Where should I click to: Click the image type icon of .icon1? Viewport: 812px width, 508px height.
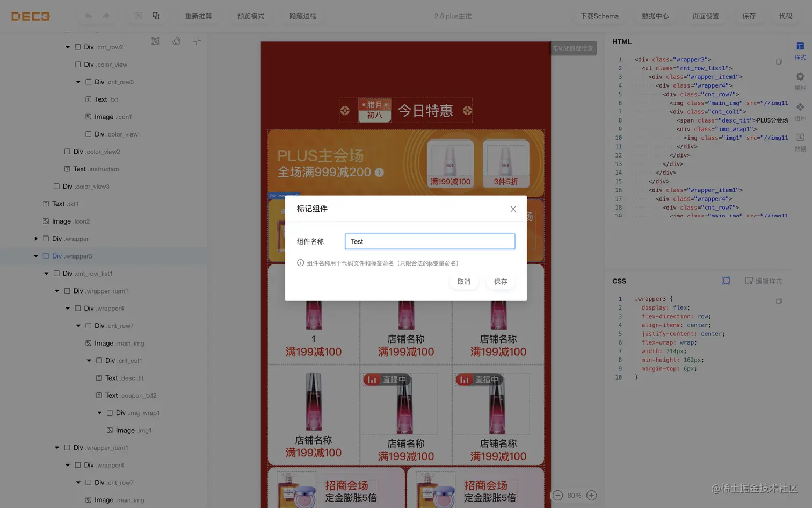[89, 117]
